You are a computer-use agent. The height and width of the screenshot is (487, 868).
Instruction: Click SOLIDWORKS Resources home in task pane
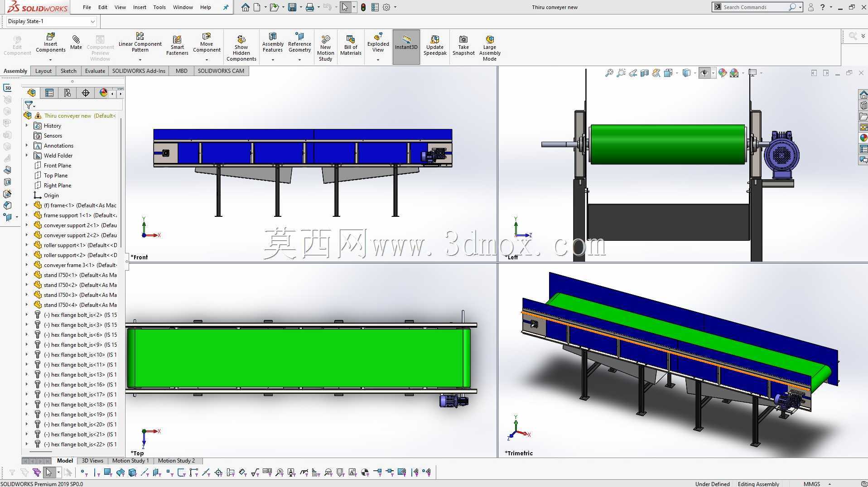[x=863, y=95]
